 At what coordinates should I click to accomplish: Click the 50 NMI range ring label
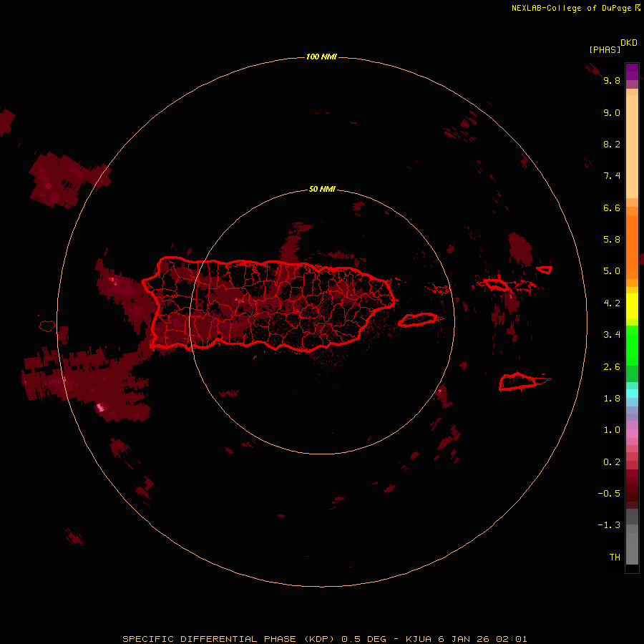click(x=322, y=189)
